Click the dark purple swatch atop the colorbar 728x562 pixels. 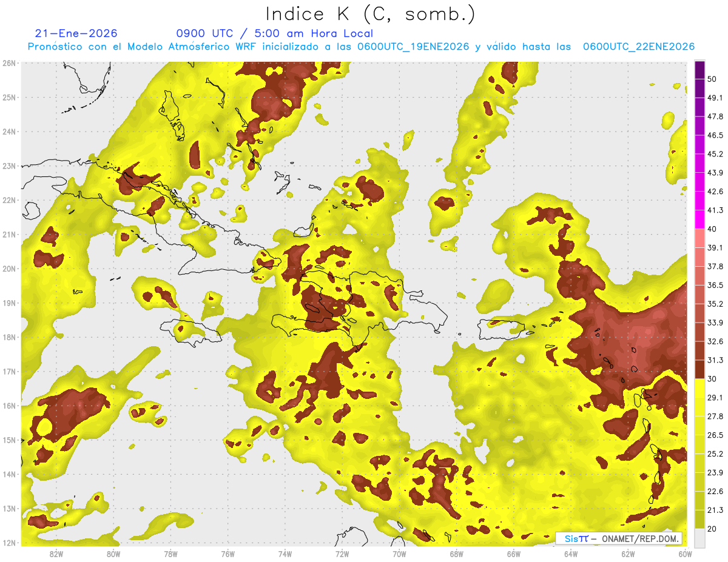(x=699, y=70)
